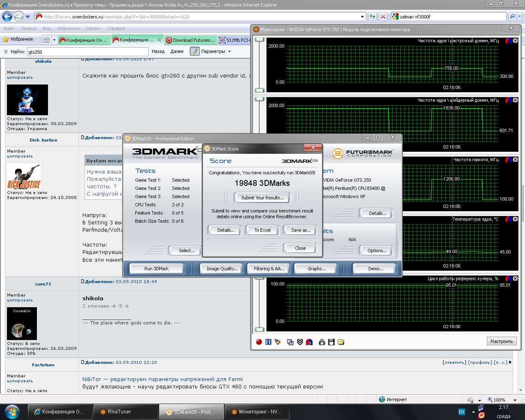525x420 pixels.
Task: Close the memory clock graph with its X
Action: 515,160
